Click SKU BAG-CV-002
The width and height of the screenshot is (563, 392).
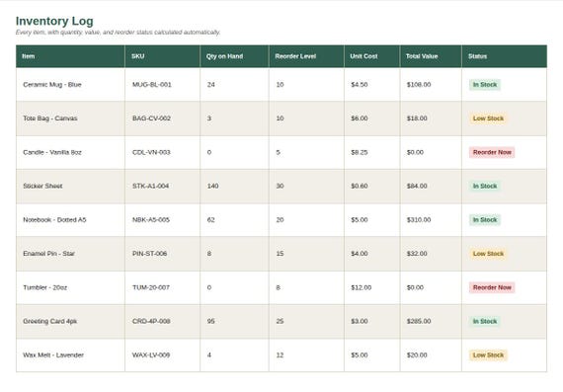(151, 118)
